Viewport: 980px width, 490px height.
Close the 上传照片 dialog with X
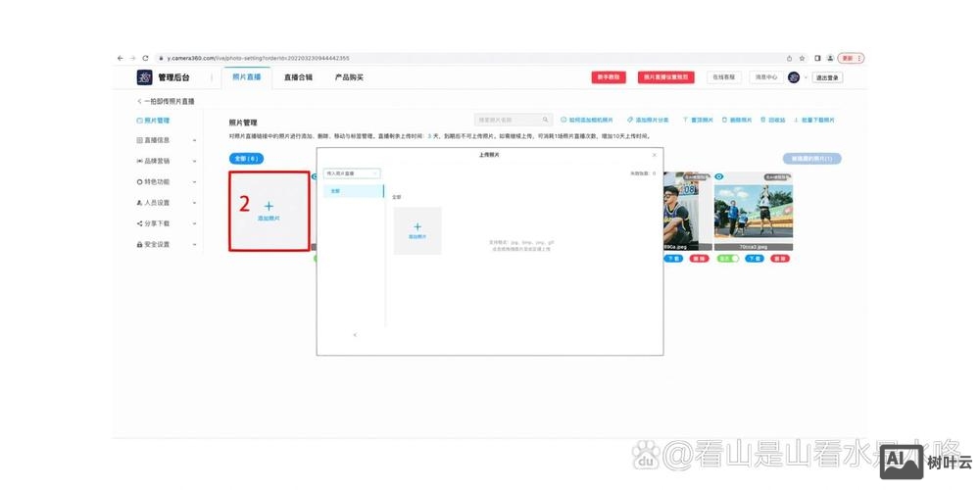click(655, 155)
